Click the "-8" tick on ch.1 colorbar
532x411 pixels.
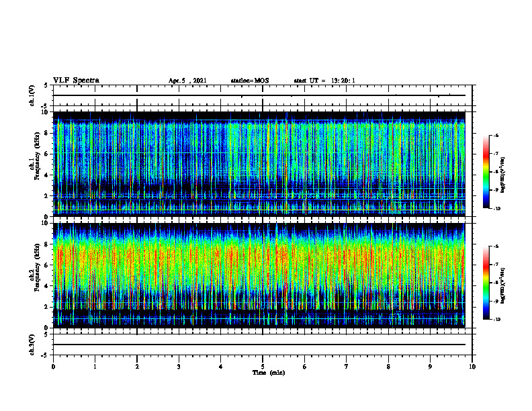coord(496,172)
